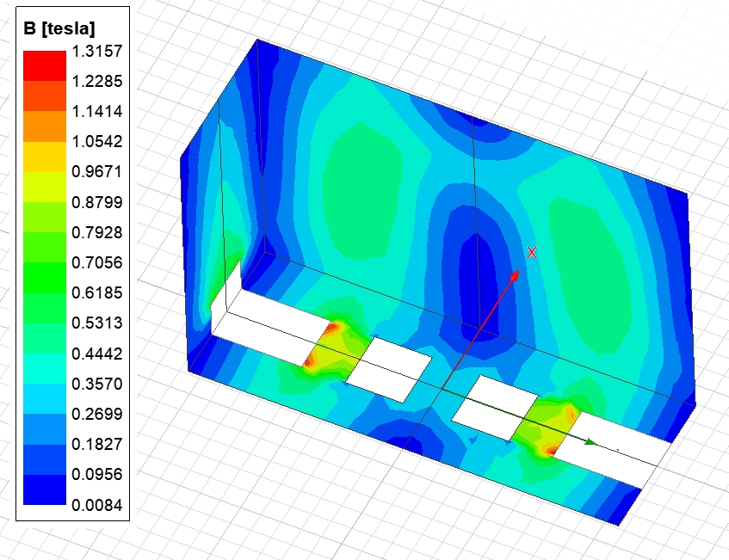This screenshot has height=560, width=729.
Task: Click the red axis arrowhead
Action: click(x=516, y=274)
